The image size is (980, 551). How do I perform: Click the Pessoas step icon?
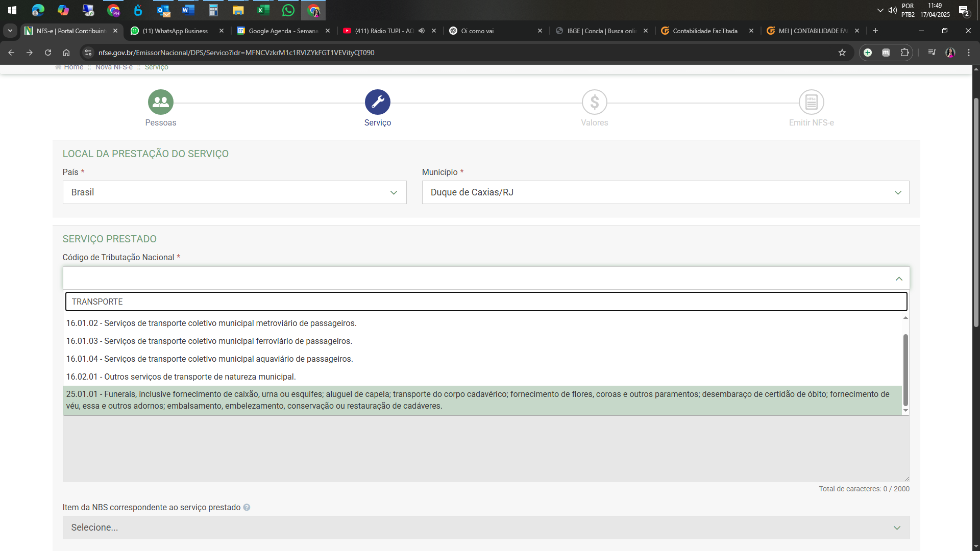pos(161,103)
